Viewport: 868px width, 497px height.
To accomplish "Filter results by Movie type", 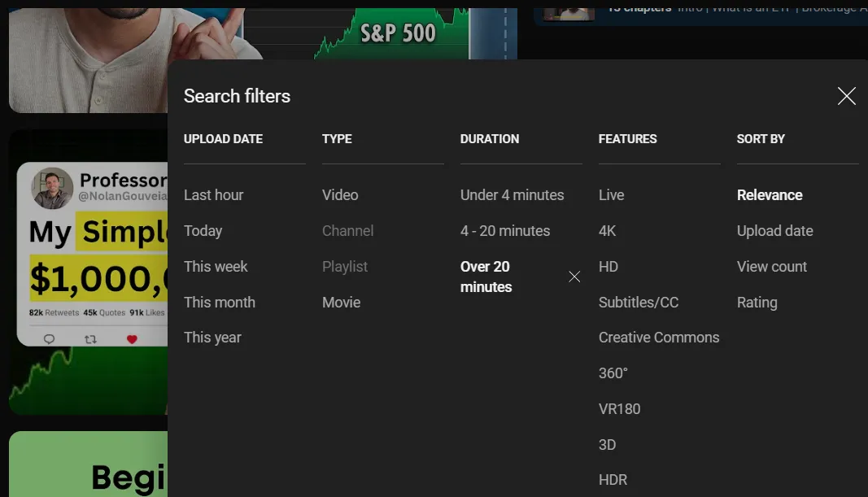I will click(x=341, y=303).
